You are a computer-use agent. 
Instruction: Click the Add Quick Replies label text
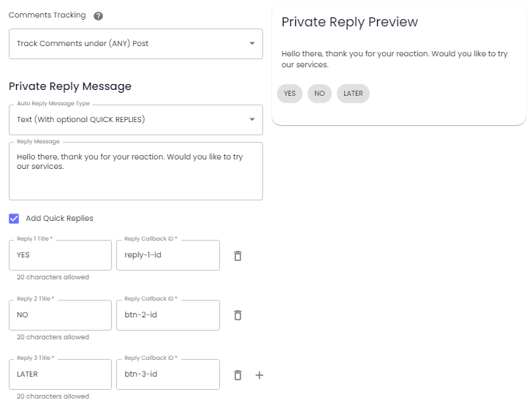59,219
